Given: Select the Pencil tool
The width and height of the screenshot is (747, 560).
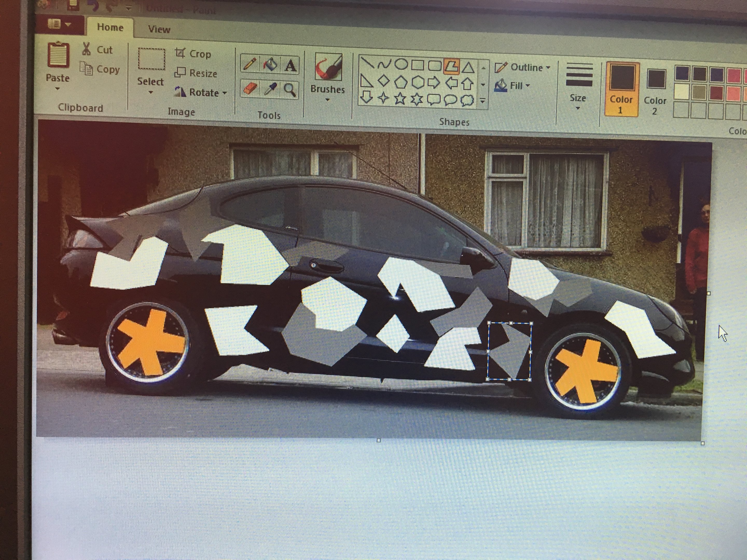Looking at the screenshot, I should click(x=250, y=64).
